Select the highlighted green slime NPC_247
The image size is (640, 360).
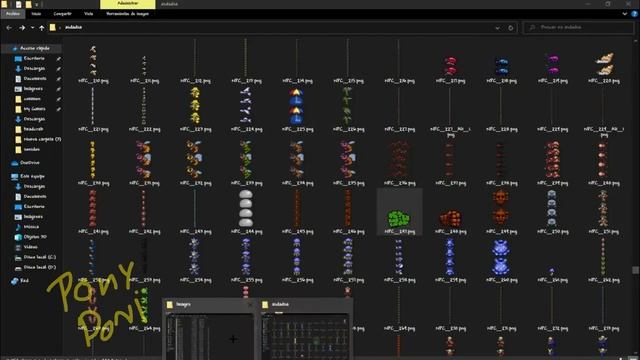[x=398, y=218]
